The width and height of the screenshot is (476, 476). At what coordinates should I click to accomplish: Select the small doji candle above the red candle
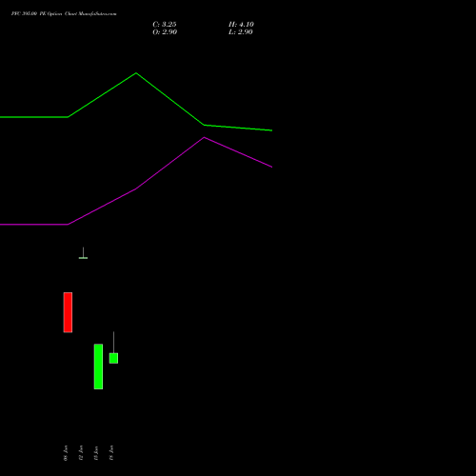(83, 253)
